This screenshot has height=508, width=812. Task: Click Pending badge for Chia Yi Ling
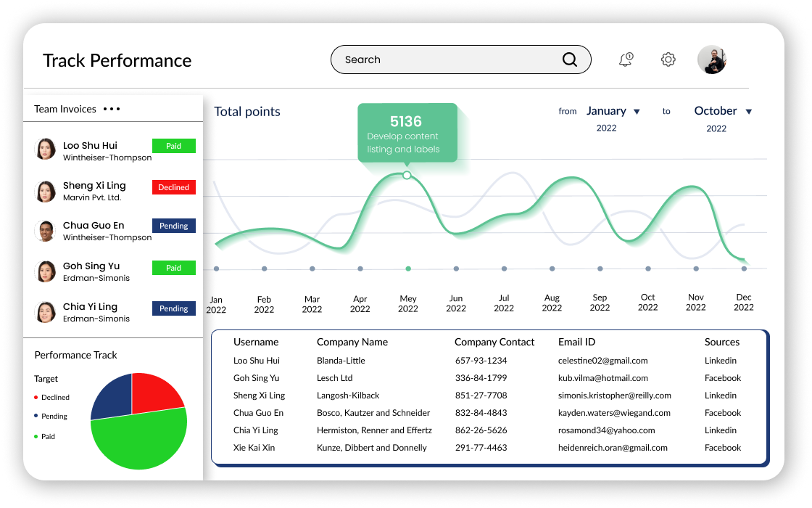(x=173, y=308)
